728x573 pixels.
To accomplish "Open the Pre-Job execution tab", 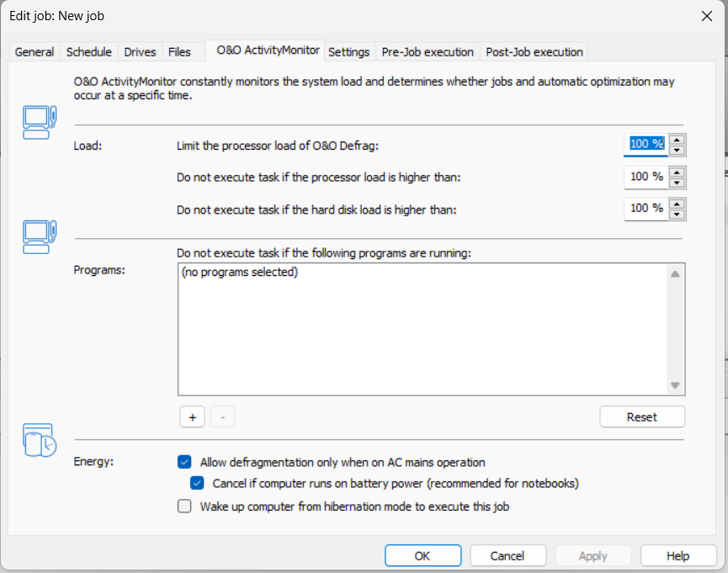I will [428, 52].
